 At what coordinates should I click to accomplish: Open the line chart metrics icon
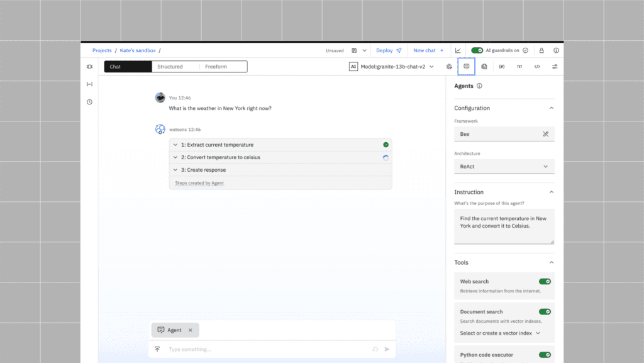pos(458,50)
